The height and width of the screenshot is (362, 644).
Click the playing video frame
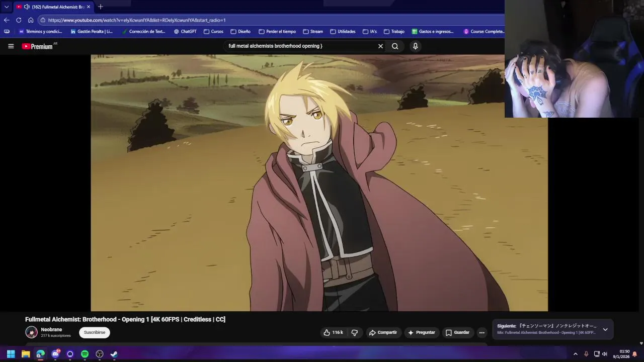click(319, 183)
